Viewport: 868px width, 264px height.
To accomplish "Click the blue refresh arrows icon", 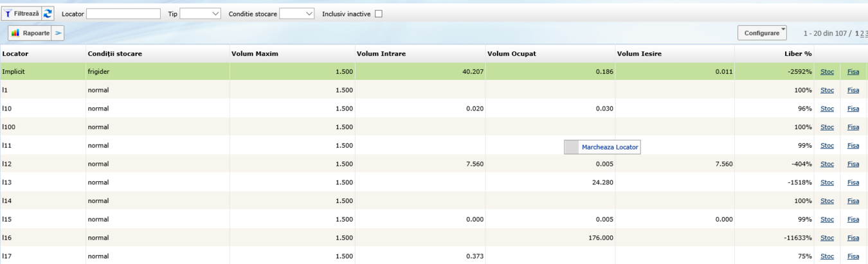I will point(48,13).
